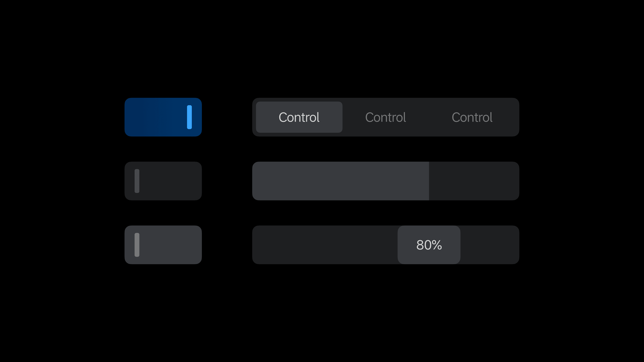Enable the dark gray middle toggle switch
Image resolution: width=644 pixels, height=362 pixels.
(x=163, y=181)
